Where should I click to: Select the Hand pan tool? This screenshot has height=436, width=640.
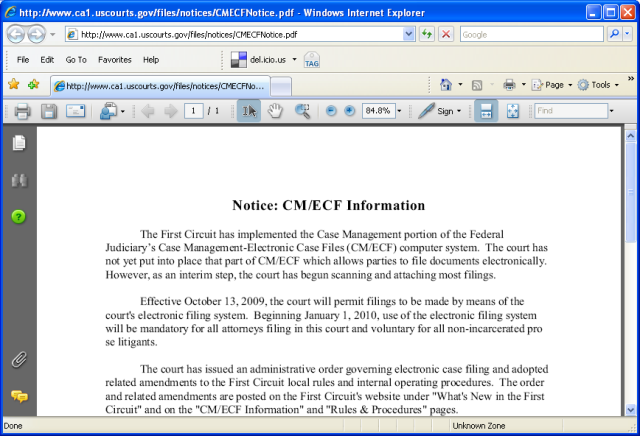[x=275, y=111]
